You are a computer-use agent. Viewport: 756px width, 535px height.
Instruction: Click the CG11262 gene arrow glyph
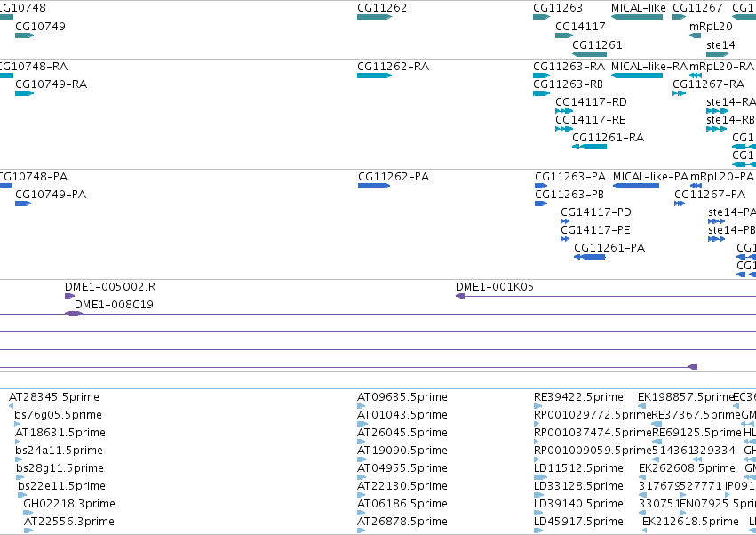[x=374, y=17]
